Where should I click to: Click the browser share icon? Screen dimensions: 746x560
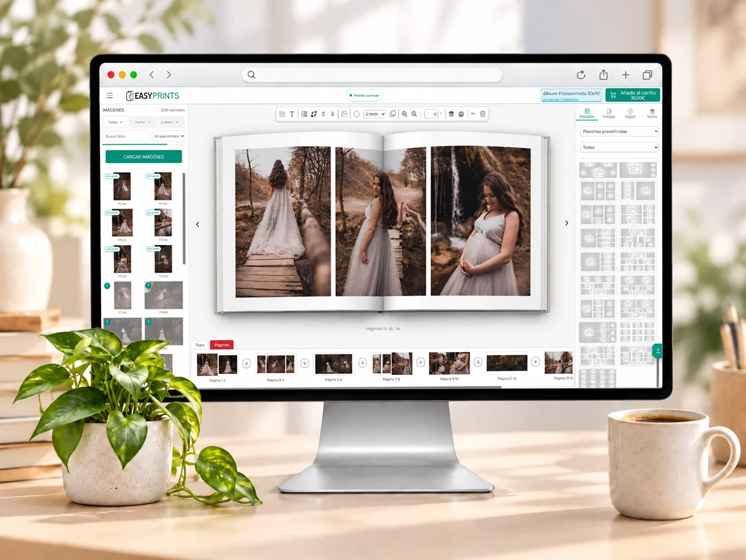click(x=603, y=75)
